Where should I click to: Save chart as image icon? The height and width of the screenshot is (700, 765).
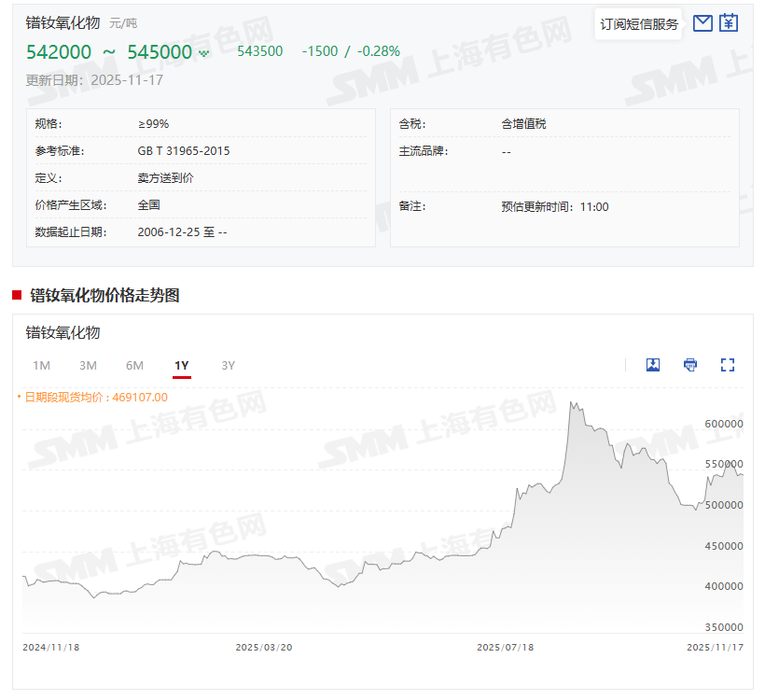653,365
